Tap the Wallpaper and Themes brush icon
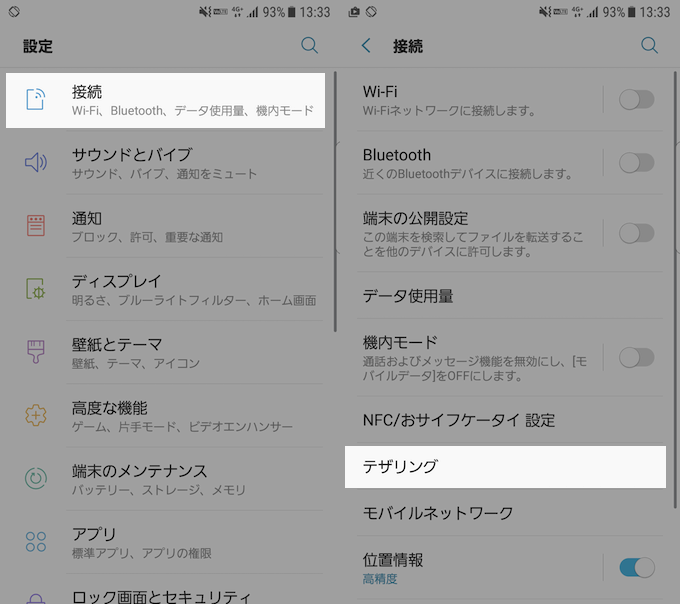The image size is (680, 604). pos(36,352)
